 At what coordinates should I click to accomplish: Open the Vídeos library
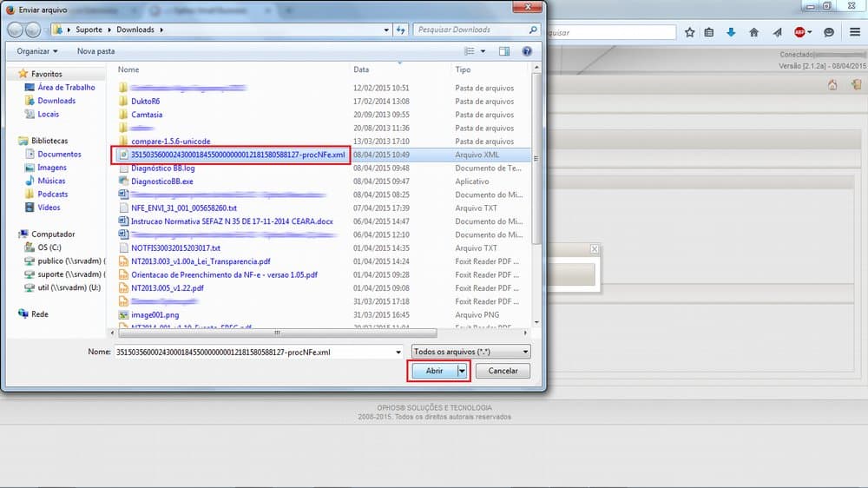[x=49, y=208]
